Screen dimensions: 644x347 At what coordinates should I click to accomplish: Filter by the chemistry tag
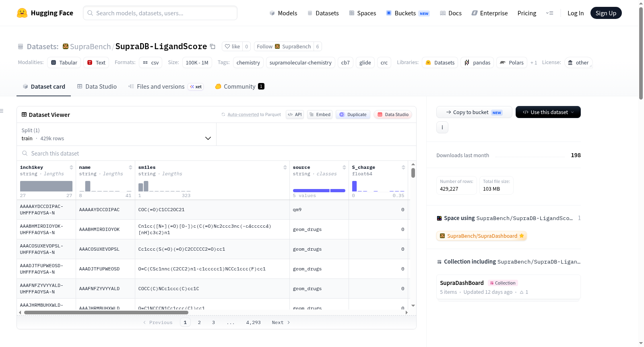pos(248,62)
